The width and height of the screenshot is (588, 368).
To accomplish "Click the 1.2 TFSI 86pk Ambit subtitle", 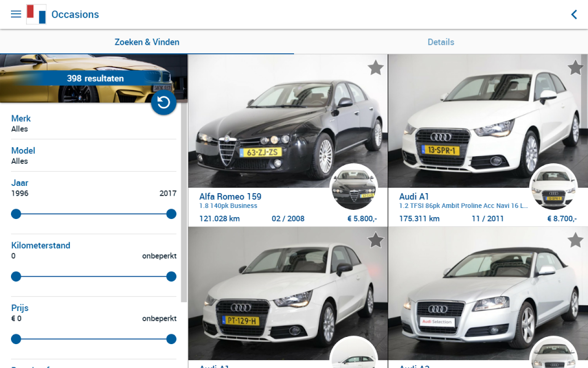I will 464,206.
